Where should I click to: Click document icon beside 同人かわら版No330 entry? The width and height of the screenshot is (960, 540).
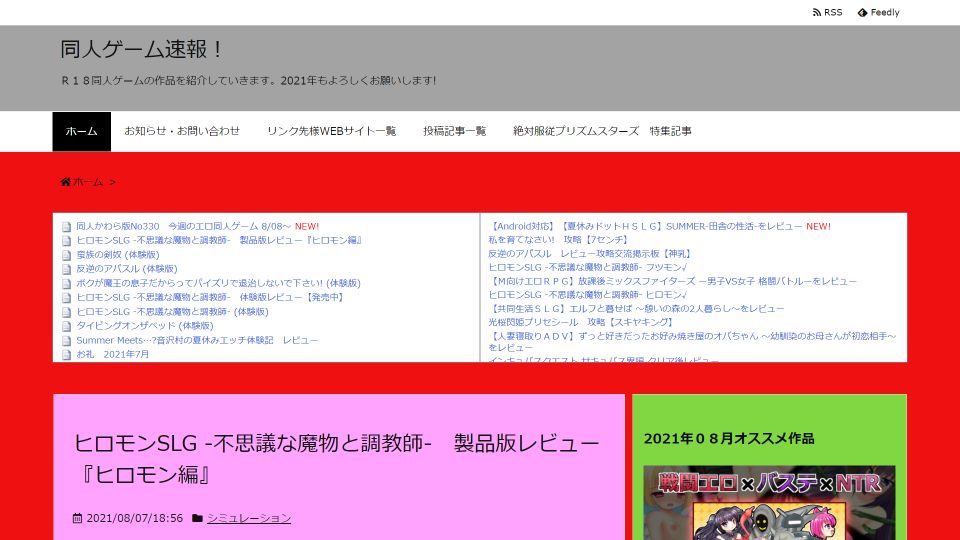tap(67, 227)
